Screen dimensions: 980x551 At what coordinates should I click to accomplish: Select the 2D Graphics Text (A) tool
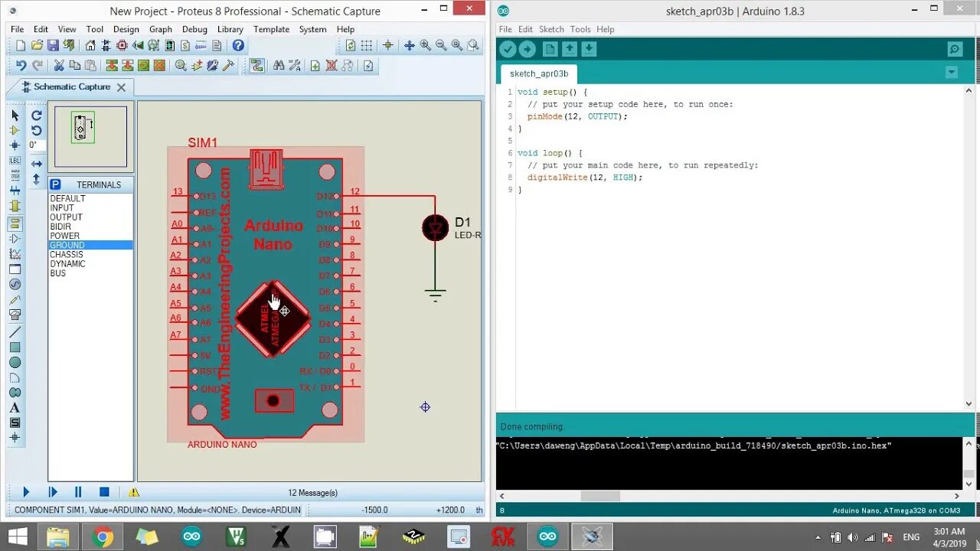click(15, 408)
